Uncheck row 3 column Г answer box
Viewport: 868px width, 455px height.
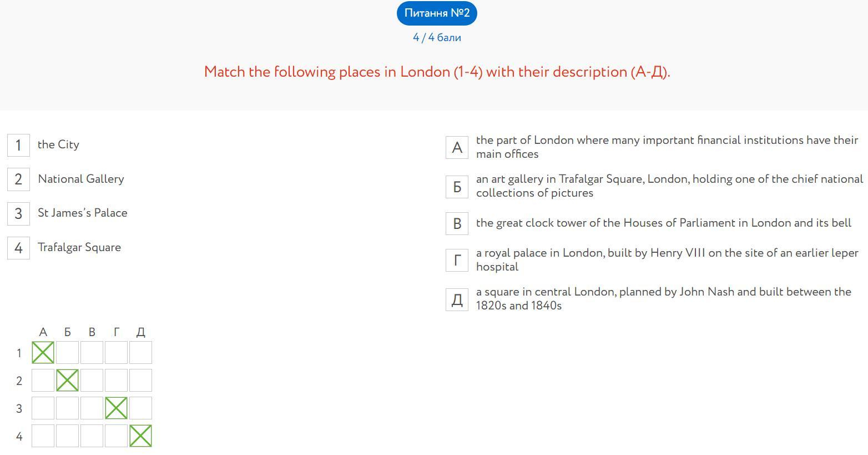coord(116,408)
